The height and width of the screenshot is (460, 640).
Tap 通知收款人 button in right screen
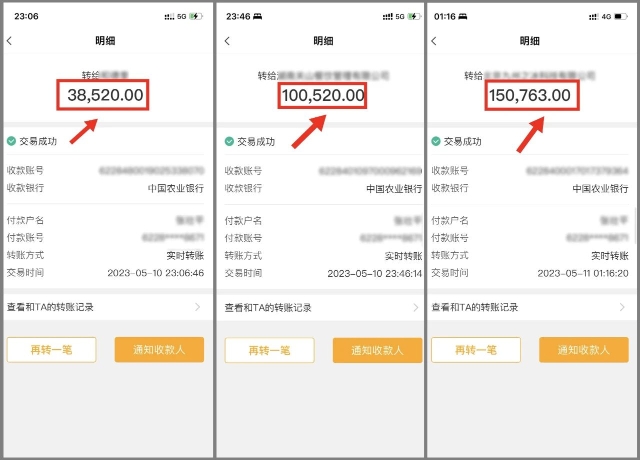point(584,350)
